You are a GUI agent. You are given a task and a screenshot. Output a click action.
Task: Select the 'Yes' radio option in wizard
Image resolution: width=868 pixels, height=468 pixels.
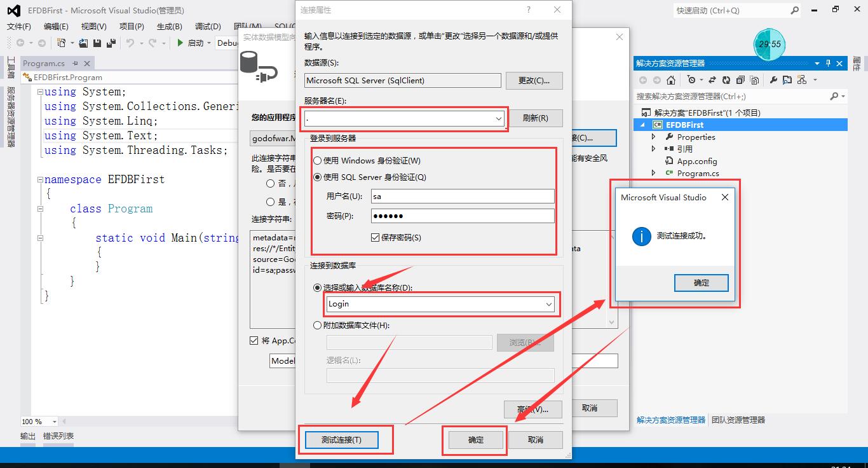click(271, 202)
